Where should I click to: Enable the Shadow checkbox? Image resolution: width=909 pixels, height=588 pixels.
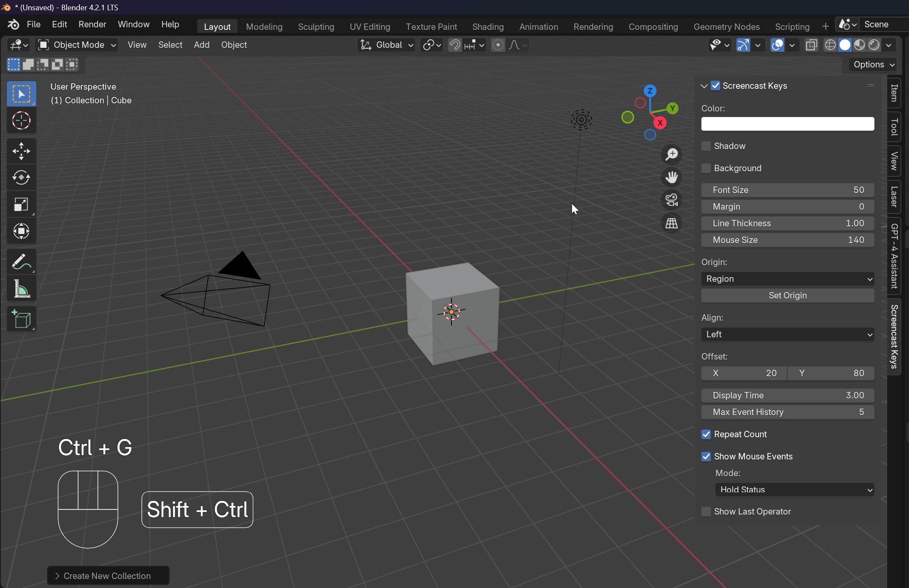pos(706,146)
